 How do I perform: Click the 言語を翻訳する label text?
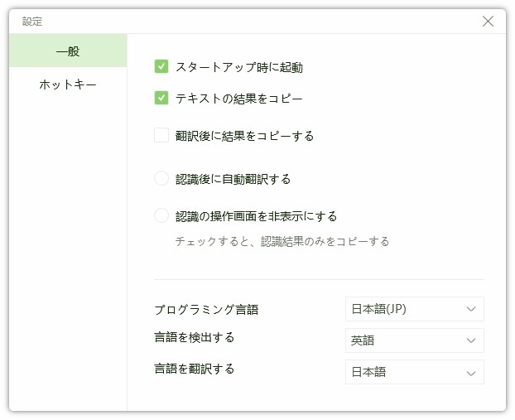click(x=195, y=369)
